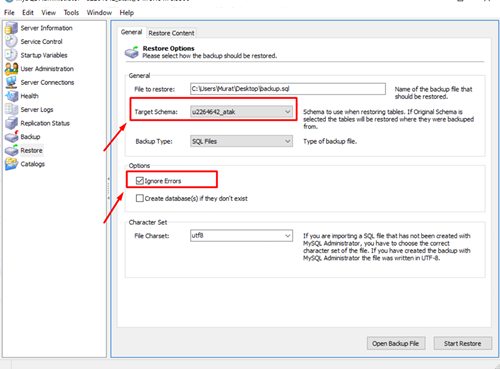This screenshot has width=500, height=369.
Task: Click the Service Control label
Action: point(41,42)
